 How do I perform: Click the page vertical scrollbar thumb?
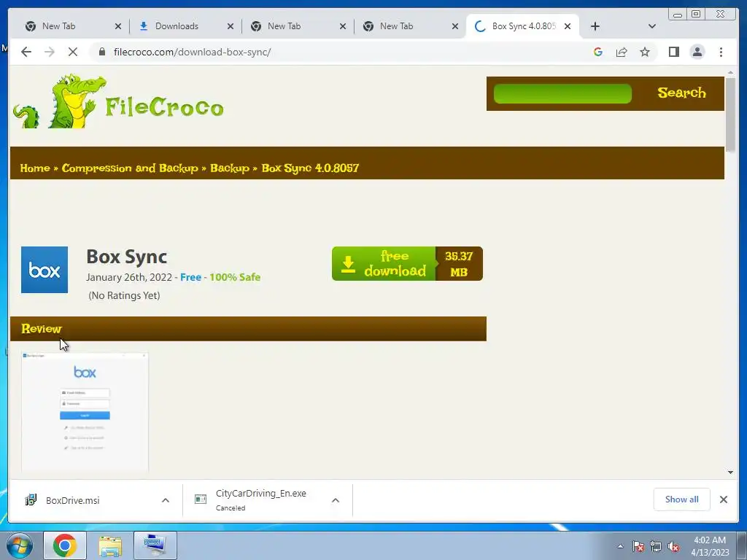pyautogui.click(x=730, y=115)
